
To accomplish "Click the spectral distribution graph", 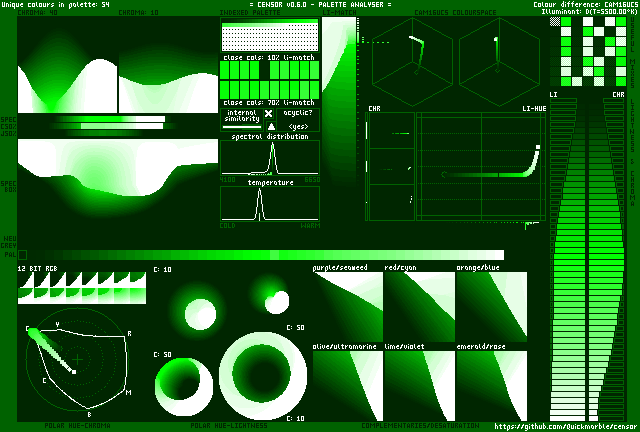I will tap(269, 159).
